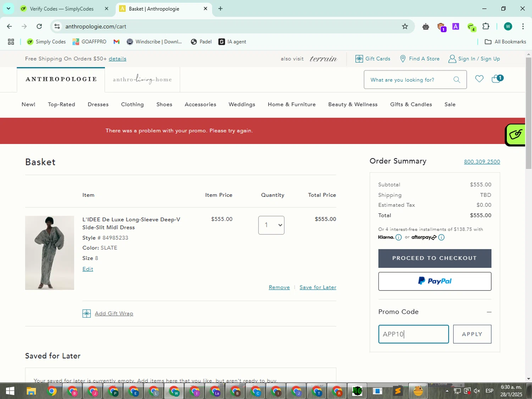This screenshot has width=532, height=399.
Task: Click the Find A Store pin icon
Action: pos(403,59)
